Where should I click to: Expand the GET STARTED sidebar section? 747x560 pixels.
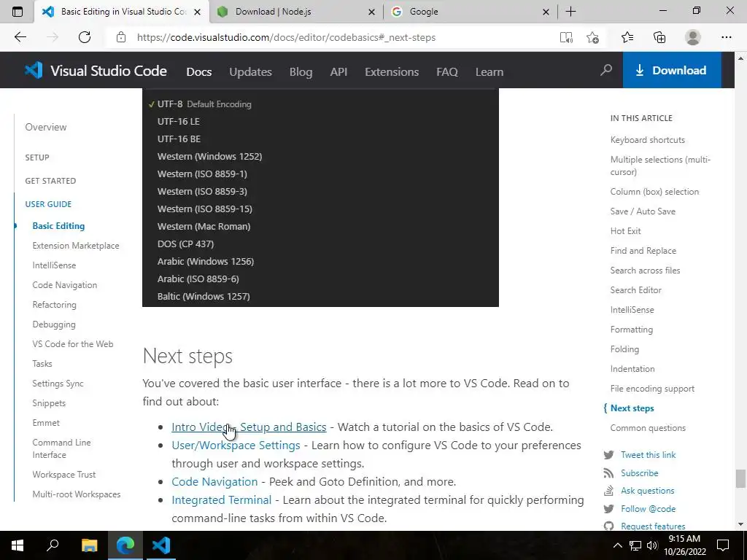(x=50, y=181)
